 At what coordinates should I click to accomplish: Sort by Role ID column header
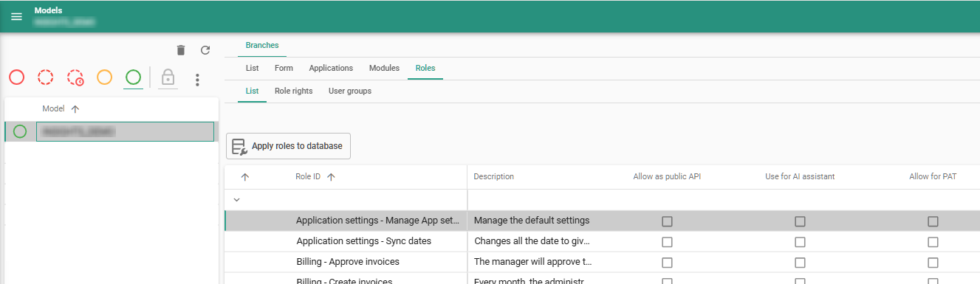308,176
